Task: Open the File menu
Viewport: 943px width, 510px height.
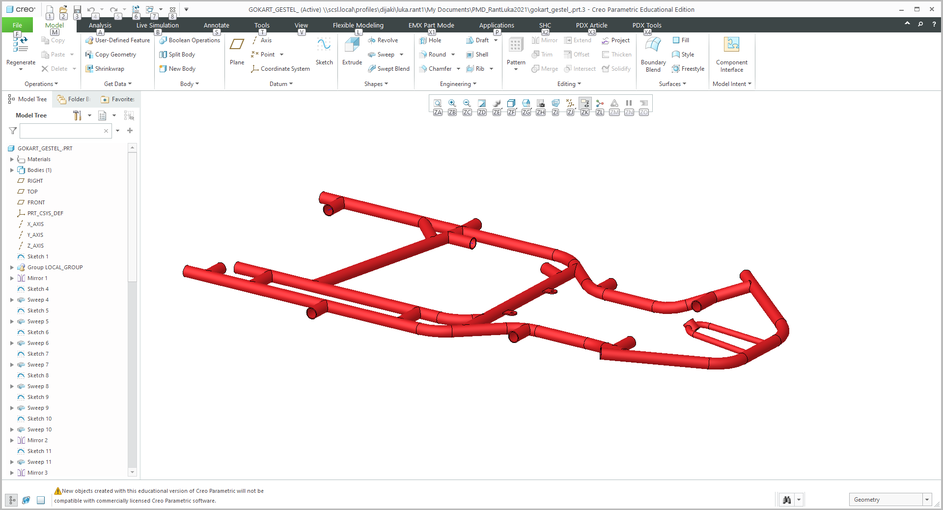Action: pyautogui.click(x=17, y=25)
